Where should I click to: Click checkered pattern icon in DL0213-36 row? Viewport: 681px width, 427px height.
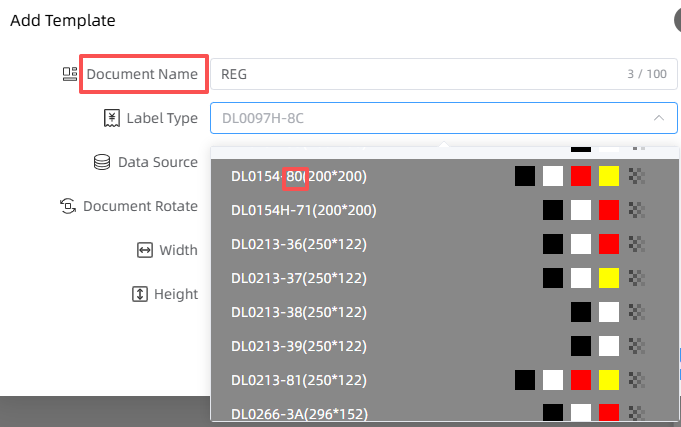point(637,244)
